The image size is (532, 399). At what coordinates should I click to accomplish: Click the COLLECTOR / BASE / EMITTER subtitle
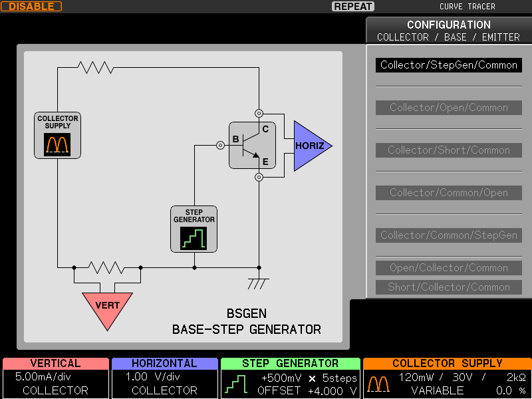click(x=448, y=37)
